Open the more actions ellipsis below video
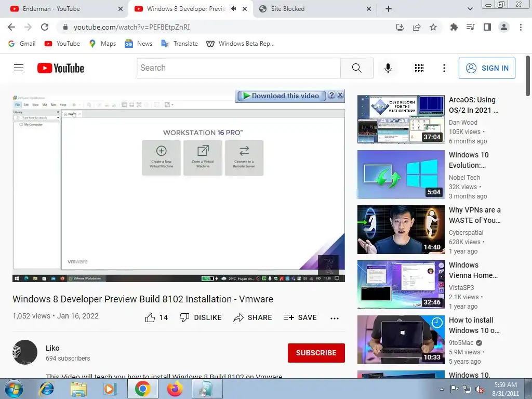Screen dimensions: 532x399 [x=335, y=318]
